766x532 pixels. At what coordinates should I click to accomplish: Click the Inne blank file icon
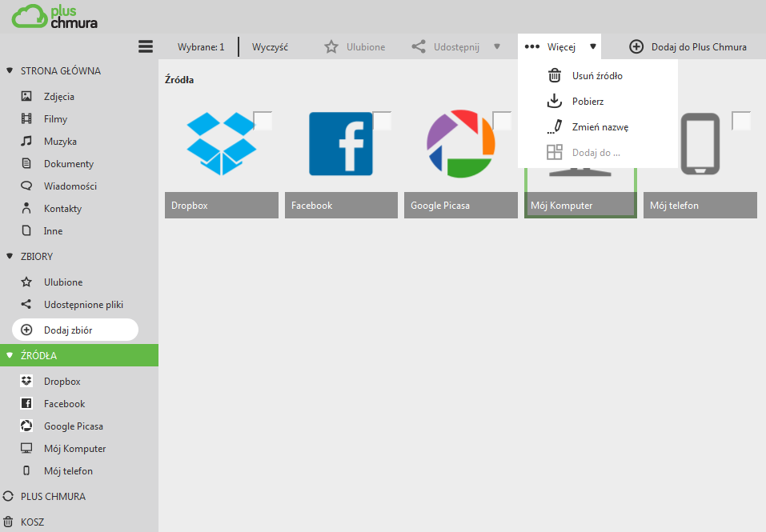coord(26,230)
